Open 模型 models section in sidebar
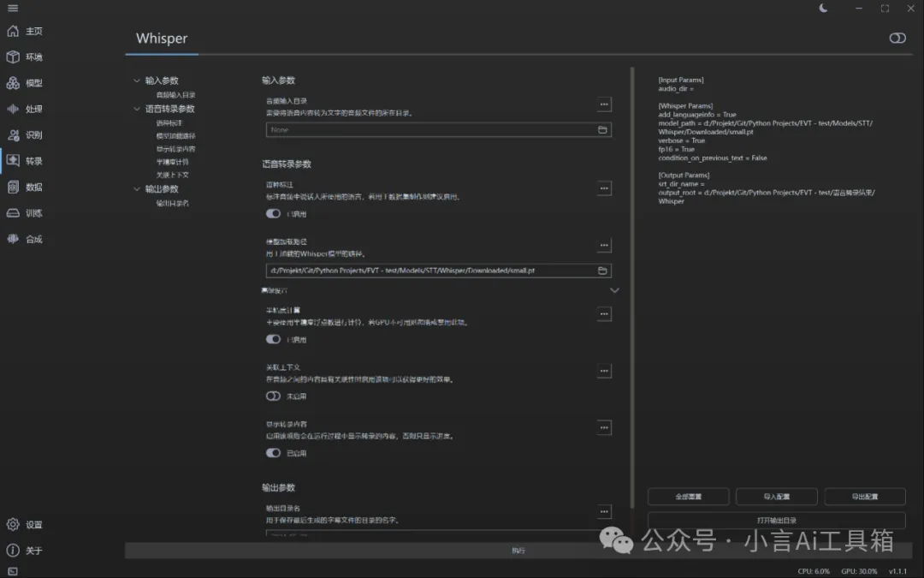This screenshot has height=578, width=924. tap(25, 83)
